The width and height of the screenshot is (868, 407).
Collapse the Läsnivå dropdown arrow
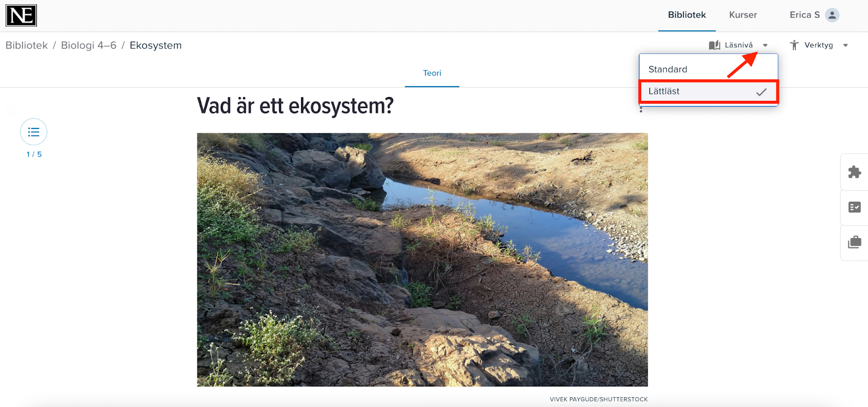tap(765, 46)
